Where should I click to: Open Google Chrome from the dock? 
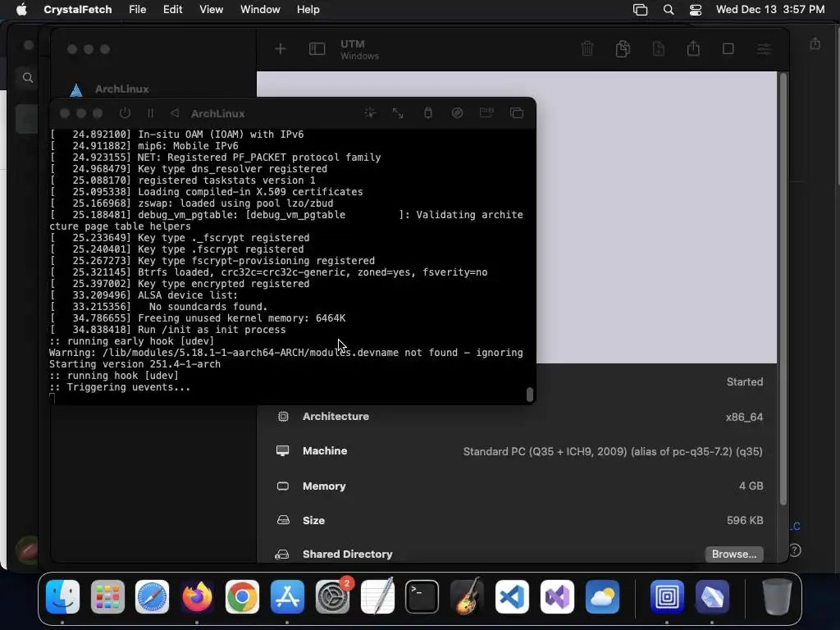(242, 596)
